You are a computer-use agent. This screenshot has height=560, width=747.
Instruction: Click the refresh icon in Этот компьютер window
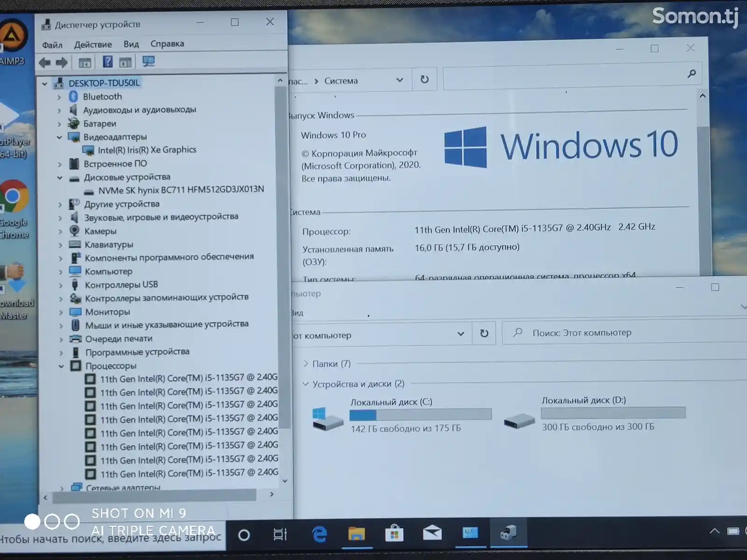(484, 333)
